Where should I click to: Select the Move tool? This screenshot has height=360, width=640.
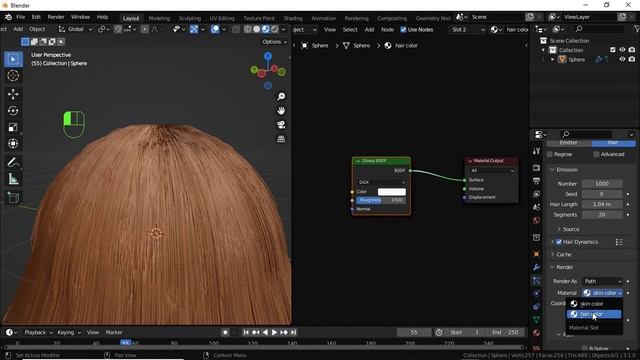tap(13, 94)
